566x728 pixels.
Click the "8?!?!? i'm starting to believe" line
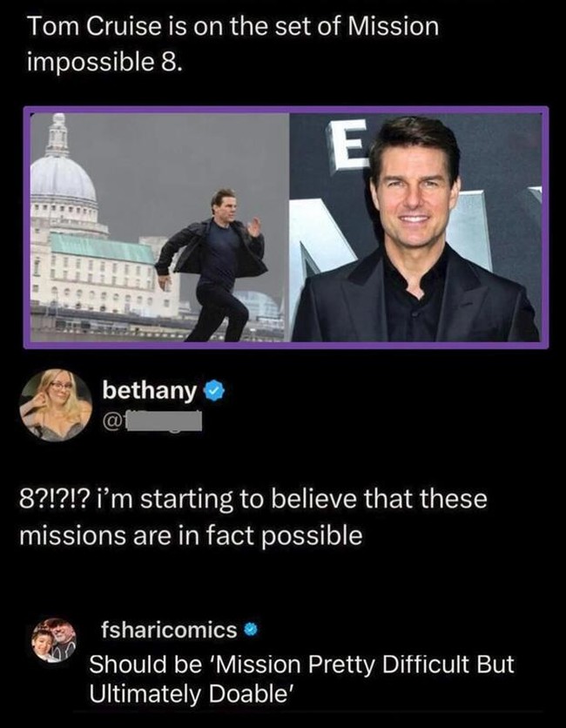click(x=253, y=502)
